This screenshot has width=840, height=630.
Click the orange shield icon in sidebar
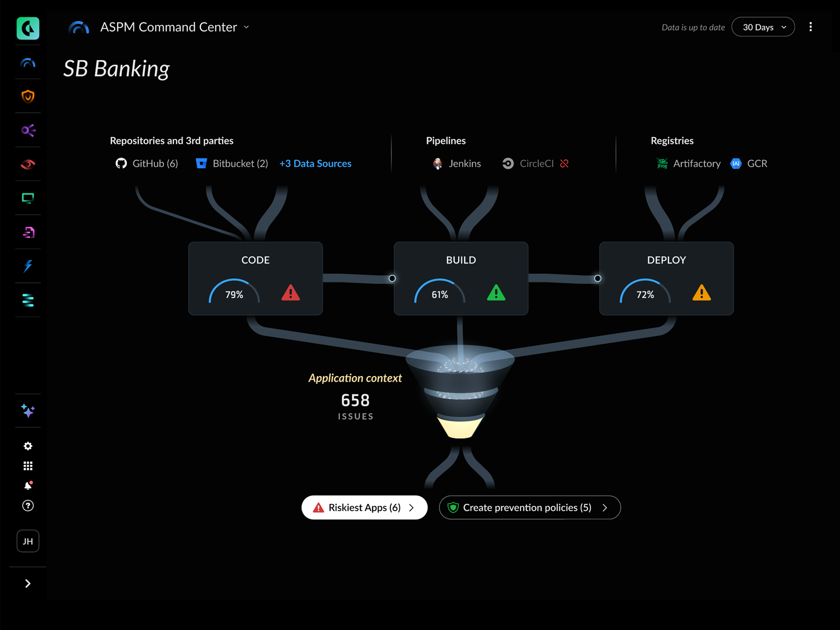click(28, 96)
